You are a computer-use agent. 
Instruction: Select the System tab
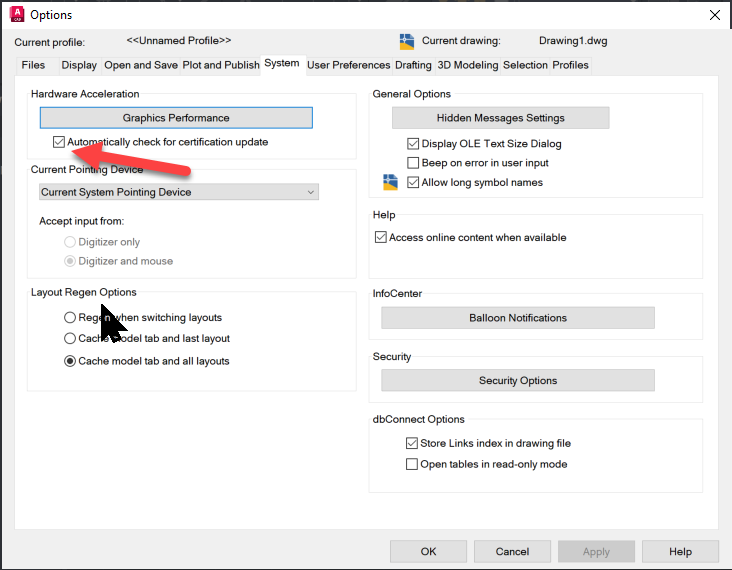pos(282,63)
